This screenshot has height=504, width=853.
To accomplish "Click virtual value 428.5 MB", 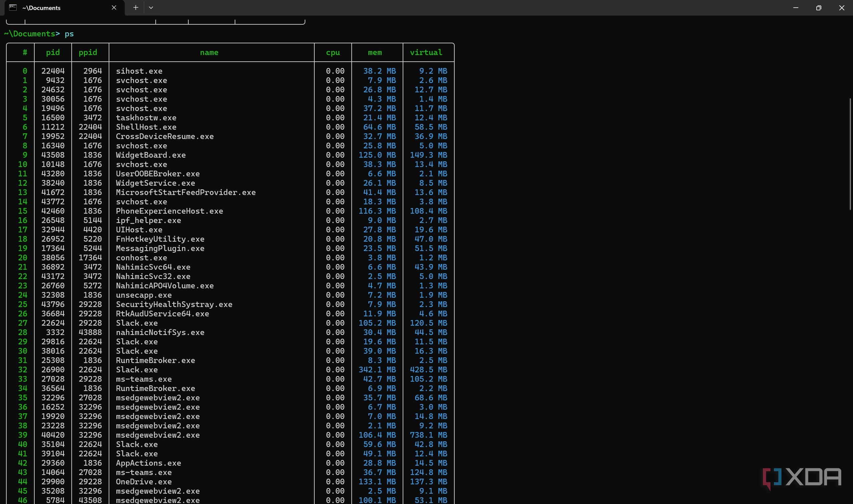I will pos(429,370).
